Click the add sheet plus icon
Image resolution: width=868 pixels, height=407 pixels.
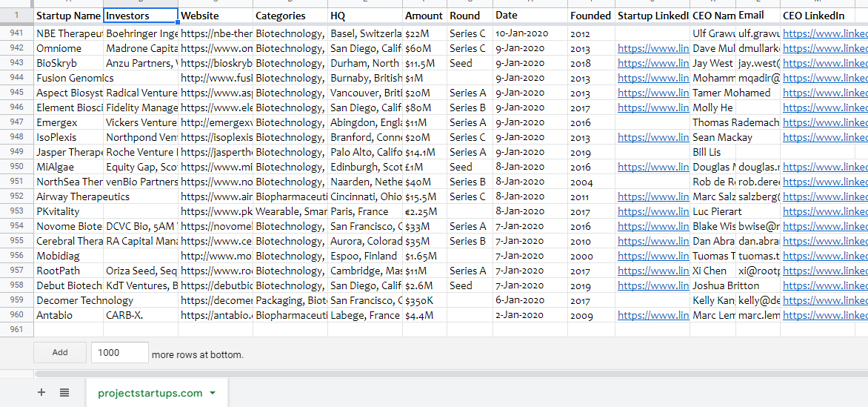[41, 393]
